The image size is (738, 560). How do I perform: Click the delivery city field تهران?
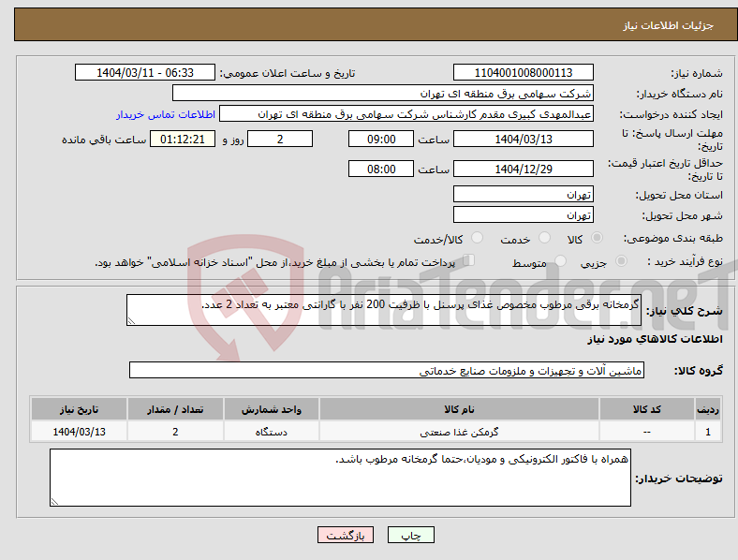point(523,215)
